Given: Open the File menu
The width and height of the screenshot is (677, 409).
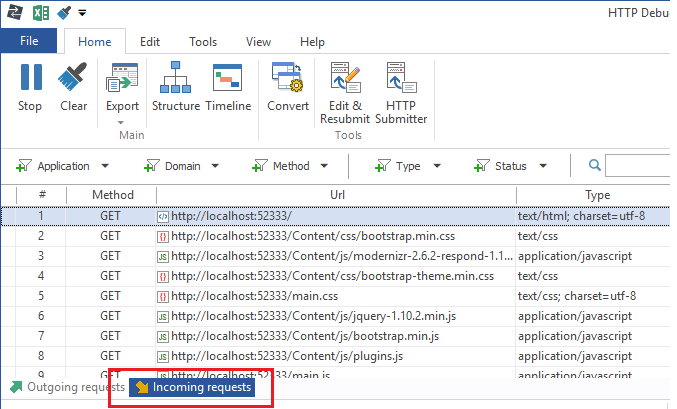Looking at the screenshot, I should [29, 41].
